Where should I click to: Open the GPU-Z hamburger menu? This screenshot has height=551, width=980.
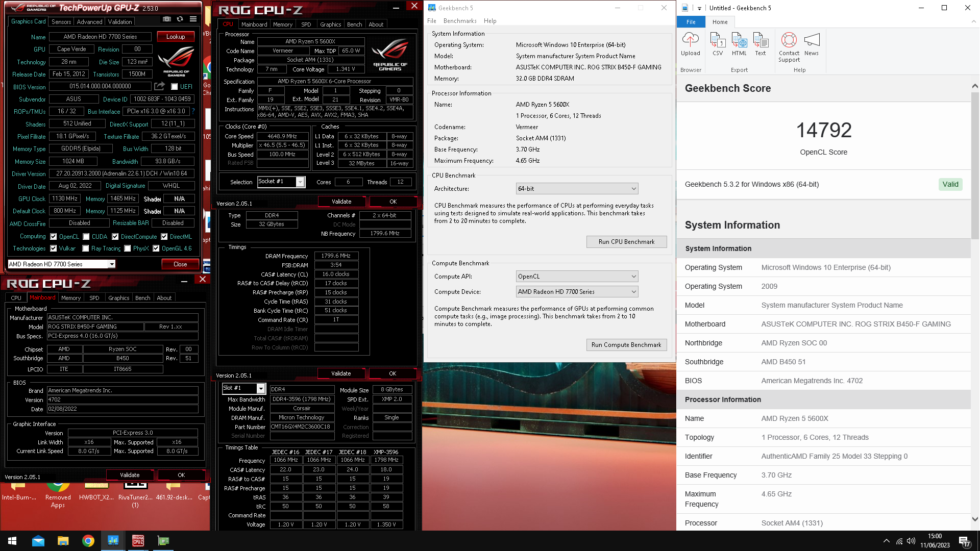click(193, 19)
